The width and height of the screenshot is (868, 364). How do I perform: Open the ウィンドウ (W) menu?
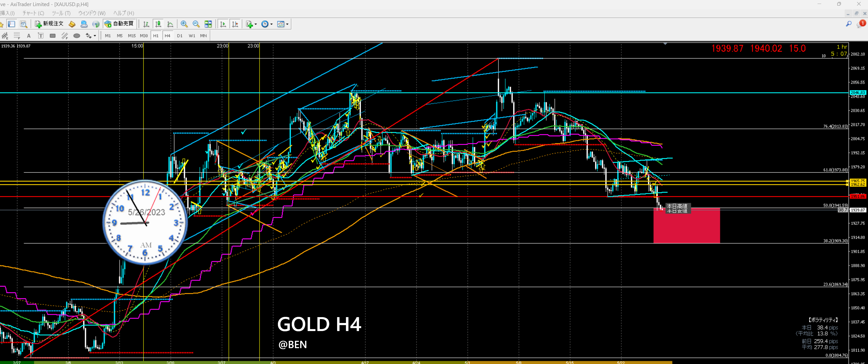click(x=92, y=13)
